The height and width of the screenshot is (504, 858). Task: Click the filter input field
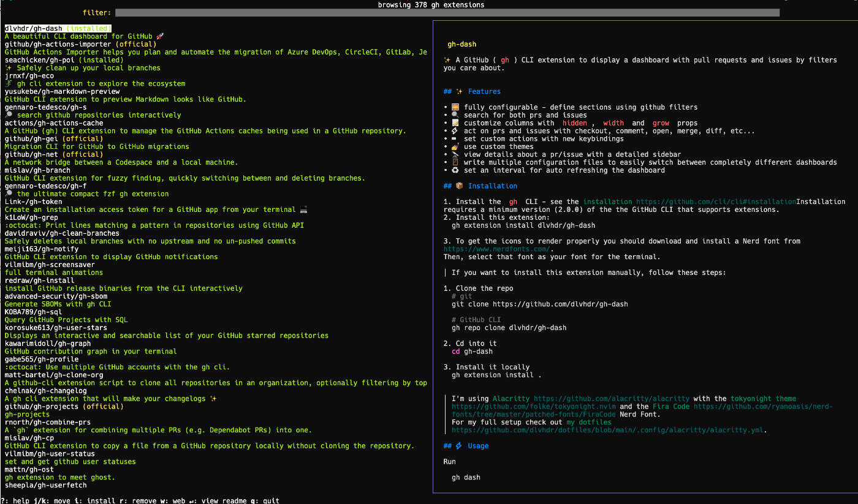coord(447,13)
